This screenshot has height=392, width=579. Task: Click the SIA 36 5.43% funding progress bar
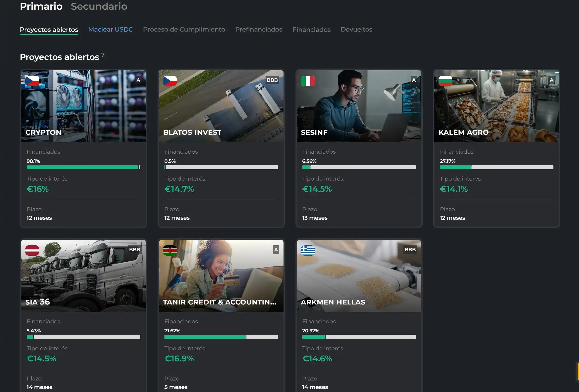[x=83, y=337]
